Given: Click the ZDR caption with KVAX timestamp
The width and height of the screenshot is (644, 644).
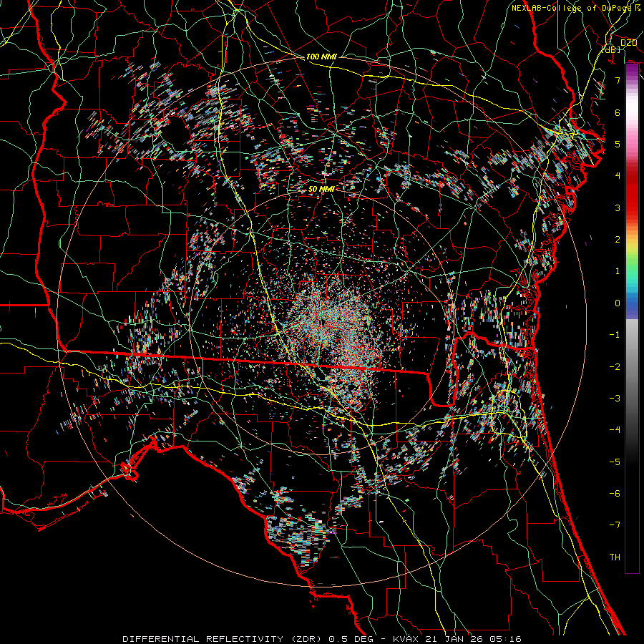Looking at the screenshot, I should (x=322, y=639).
